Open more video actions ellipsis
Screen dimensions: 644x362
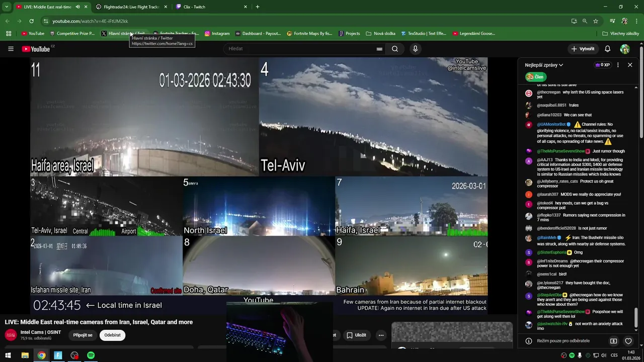tap(381, 335)
